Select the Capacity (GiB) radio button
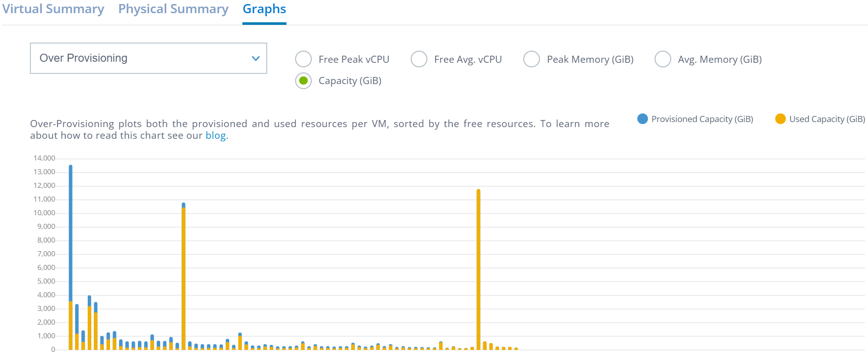868x356 pixels. [303, 81]
